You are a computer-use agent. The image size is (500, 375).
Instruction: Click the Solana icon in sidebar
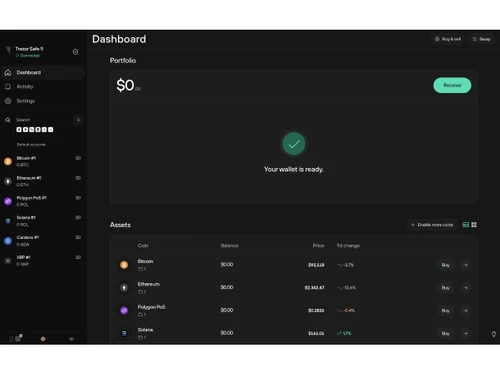coord(8,221)
